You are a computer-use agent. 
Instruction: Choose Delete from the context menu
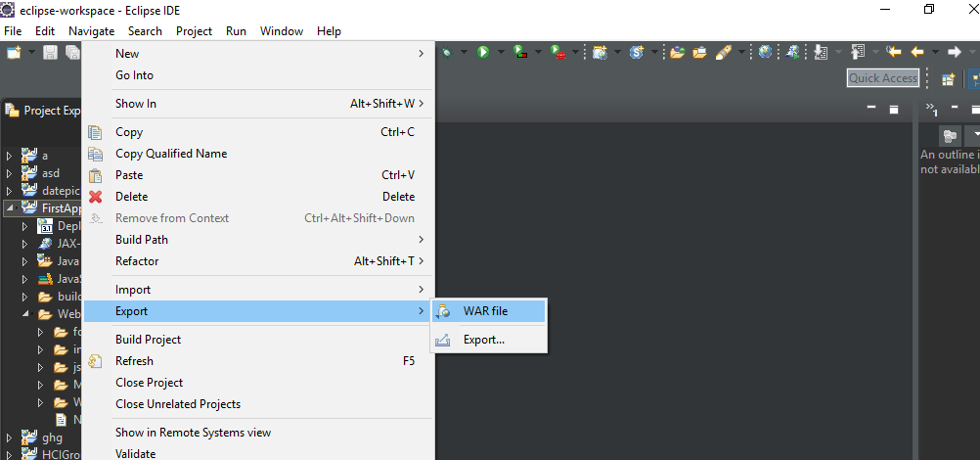pyautogui.click(x=258, y=197)
